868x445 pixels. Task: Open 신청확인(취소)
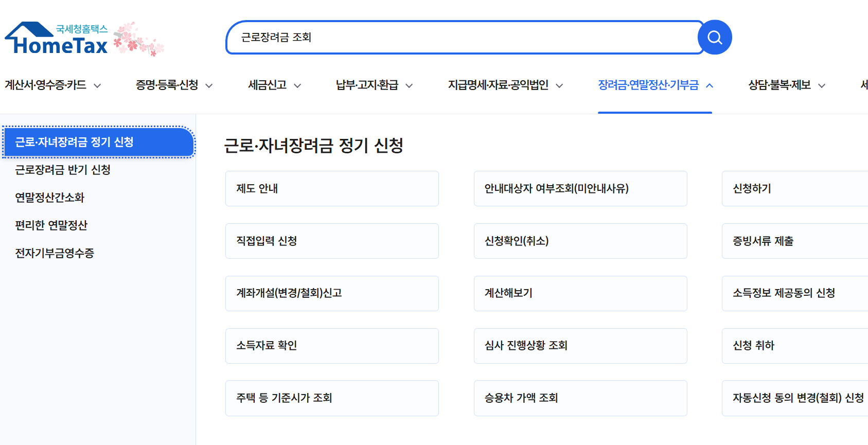[580, 241]
